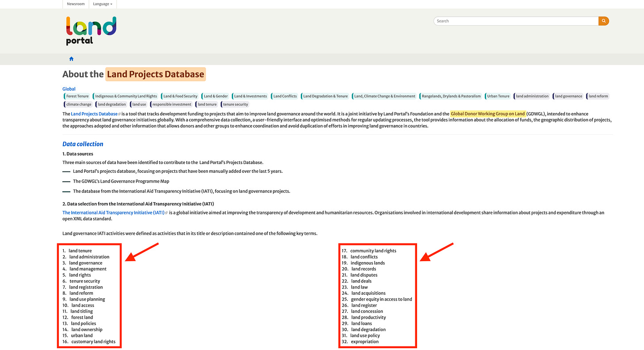This screenshot has height=350, width=644.
Task: Open the land governance tag in the tag row
Action: click(x=568, y=96)
